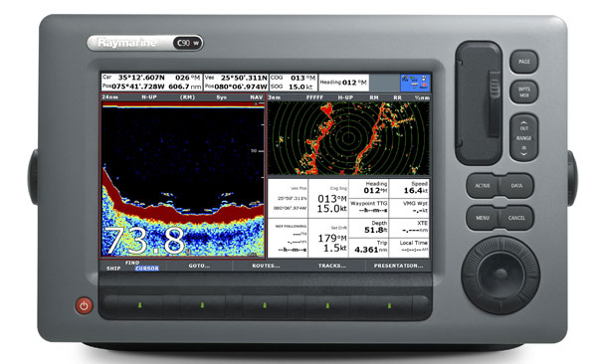Screen dimensions: 597x364
Task: Tap the red power button
Action: tap(84, 305)
